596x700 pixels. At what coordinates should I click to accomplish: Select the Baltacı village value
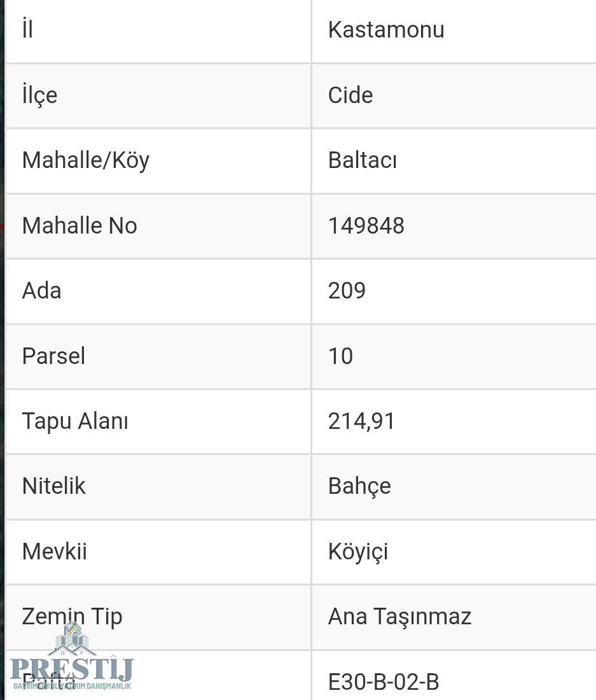(x=363, y=160)
